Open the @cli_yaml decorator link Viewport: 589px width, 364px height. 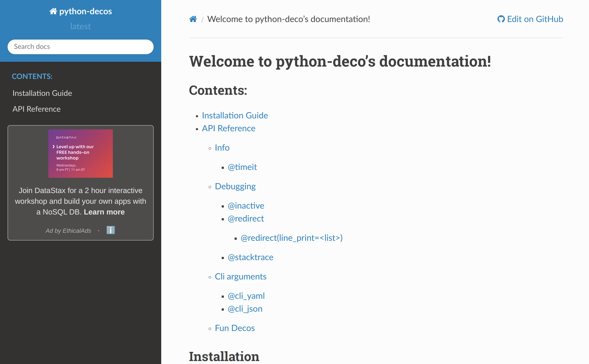pos(246,296)
